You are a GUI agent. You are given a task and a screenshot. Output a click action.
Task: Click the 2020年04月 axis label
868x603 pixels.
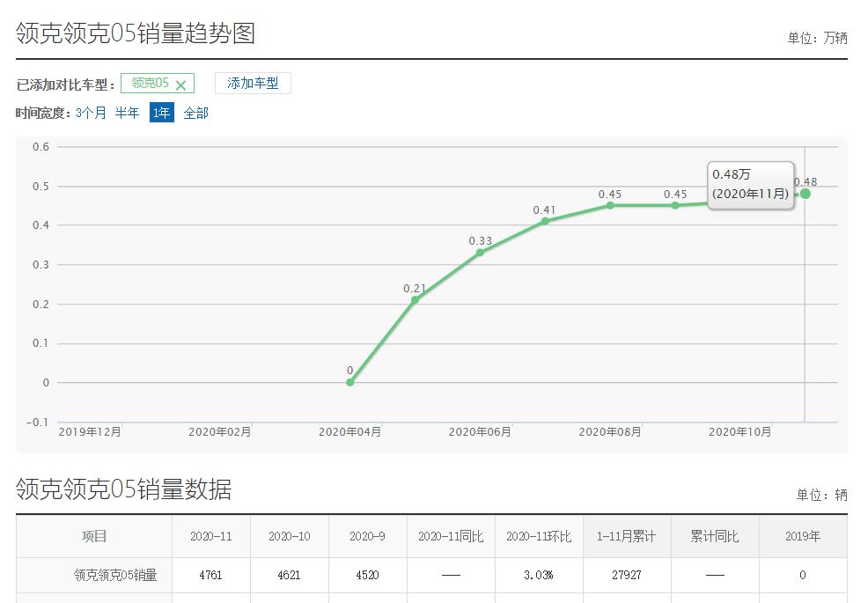(x=349, y=432)
